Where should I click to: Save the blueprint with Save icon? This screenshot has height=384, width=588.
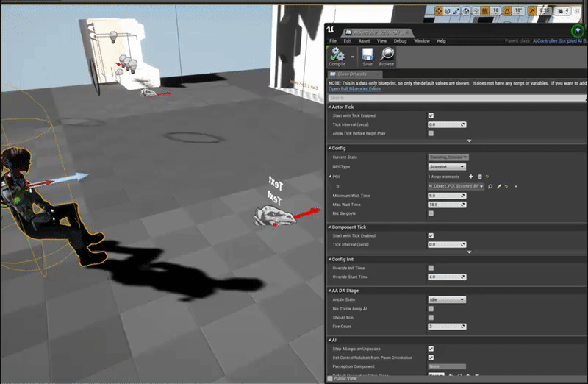[367, 55]
